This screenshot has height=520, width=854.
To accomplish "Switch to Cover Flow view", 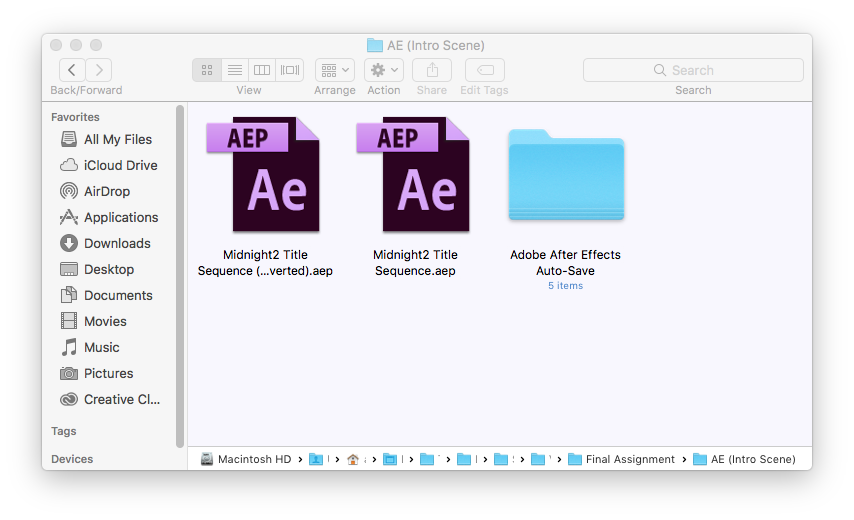I will 290,70.
